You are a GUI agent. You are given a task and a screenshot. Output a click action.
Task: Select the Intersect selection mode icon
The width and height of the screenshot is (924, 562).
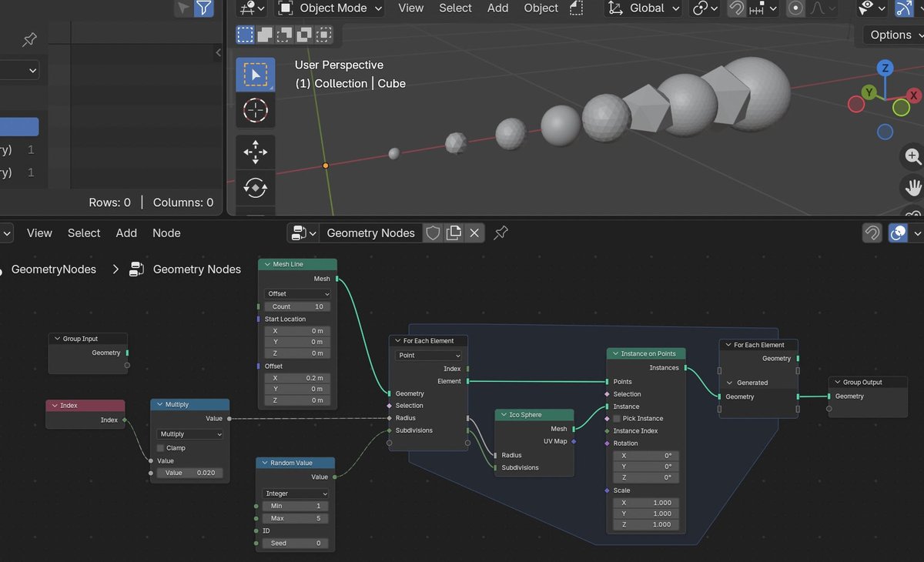point(325,35)
